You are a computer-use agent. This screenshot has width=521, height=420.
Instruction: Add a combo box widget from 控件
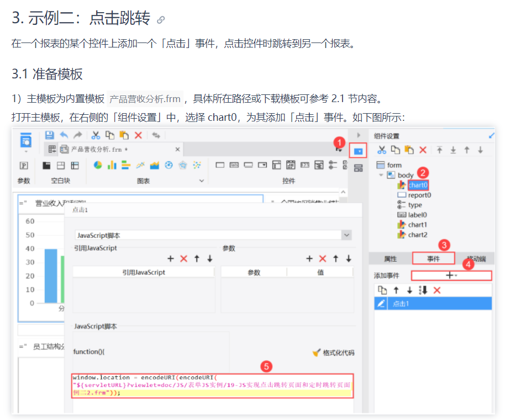(262, 165)
